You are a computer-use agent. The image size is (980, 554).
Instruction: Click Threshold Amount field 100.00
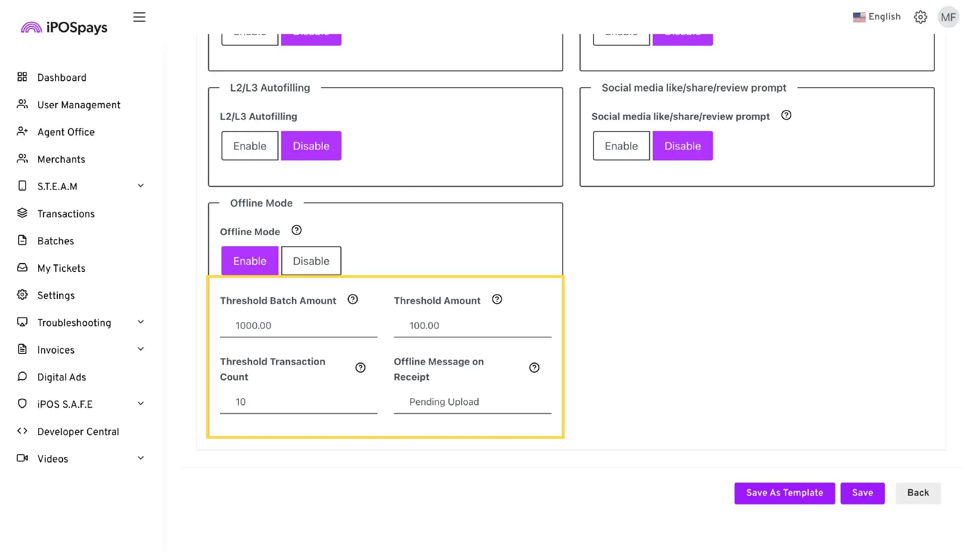[x=472, y=325]
